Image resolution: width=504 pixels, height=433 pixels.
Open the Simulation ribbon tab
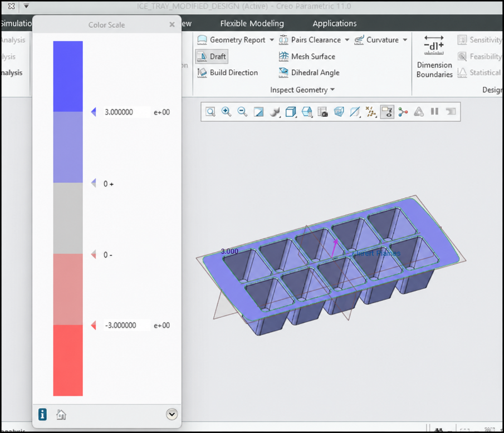click(16, 23)
